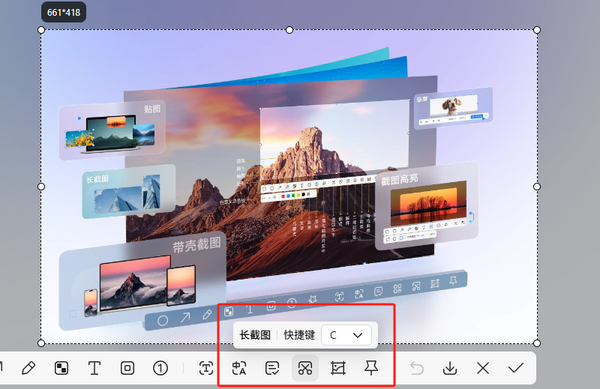The width and height of the screenshot is (600, 389).
Task: Click the OCR text recognition icon
Action: point(206,368)
